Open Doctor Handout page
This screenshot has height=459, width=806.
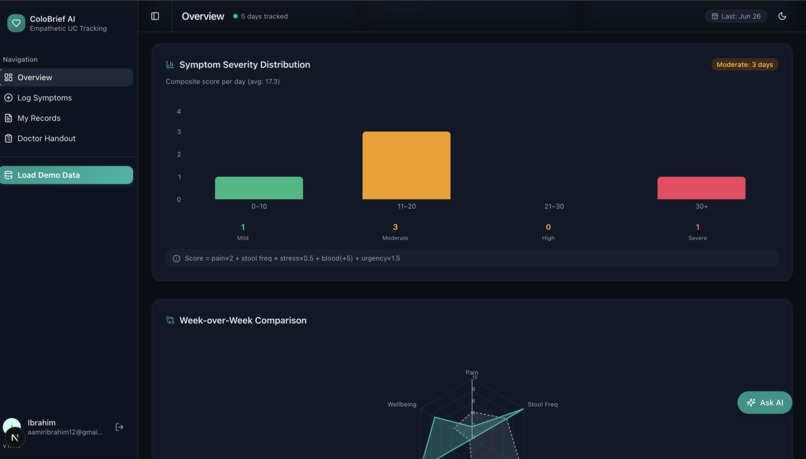click(67, 138)
